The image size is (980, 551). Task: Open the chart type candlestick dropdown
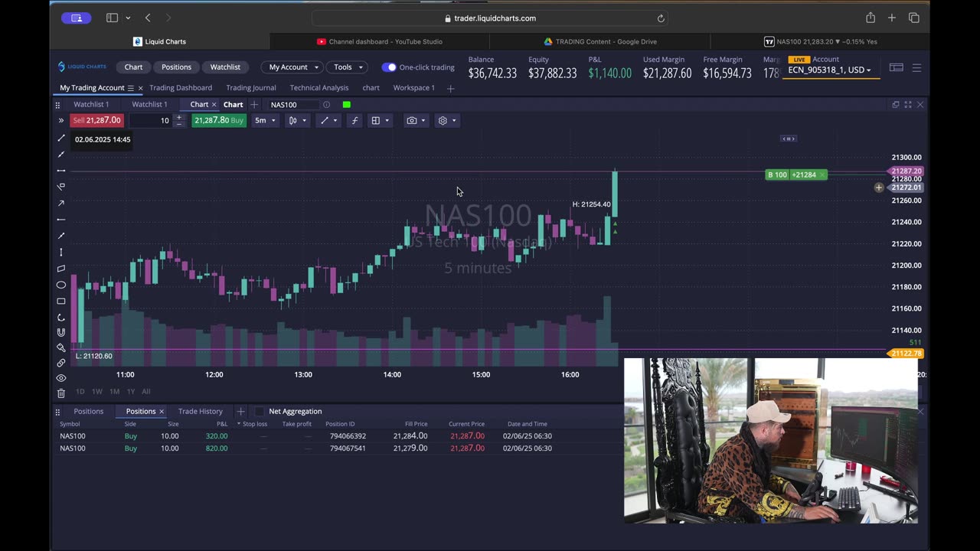(x=297, y=120)
